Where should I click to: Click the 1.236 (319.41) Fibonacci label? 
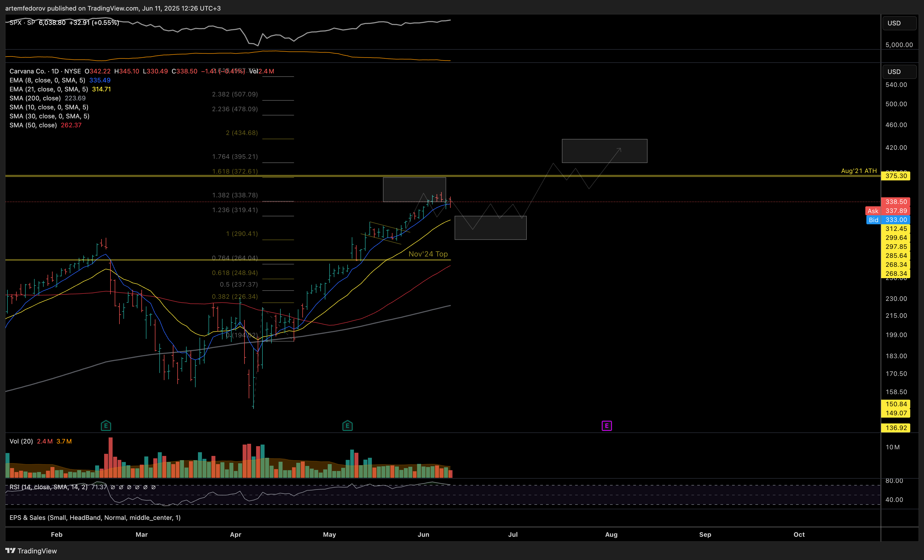point(235,210)
